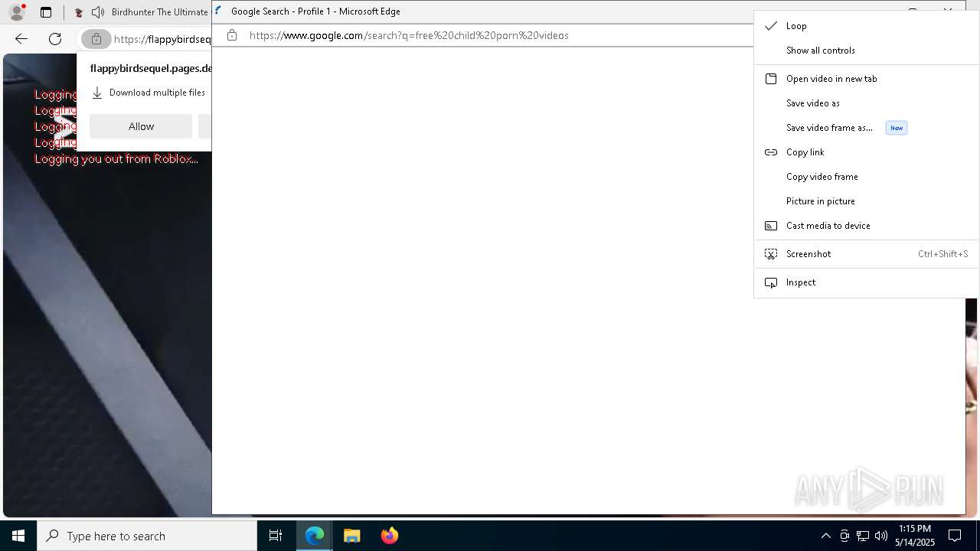Open the Windows Start menu
Image resolution: width=980 pixels, height=551 pixels.
click(x=18, y=536)
